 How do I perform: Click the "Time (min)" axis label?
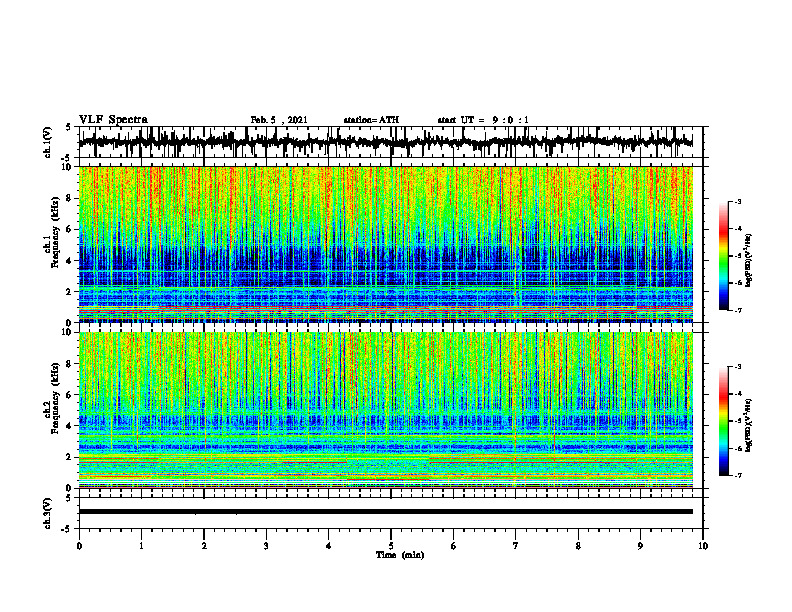click(400, 555)
